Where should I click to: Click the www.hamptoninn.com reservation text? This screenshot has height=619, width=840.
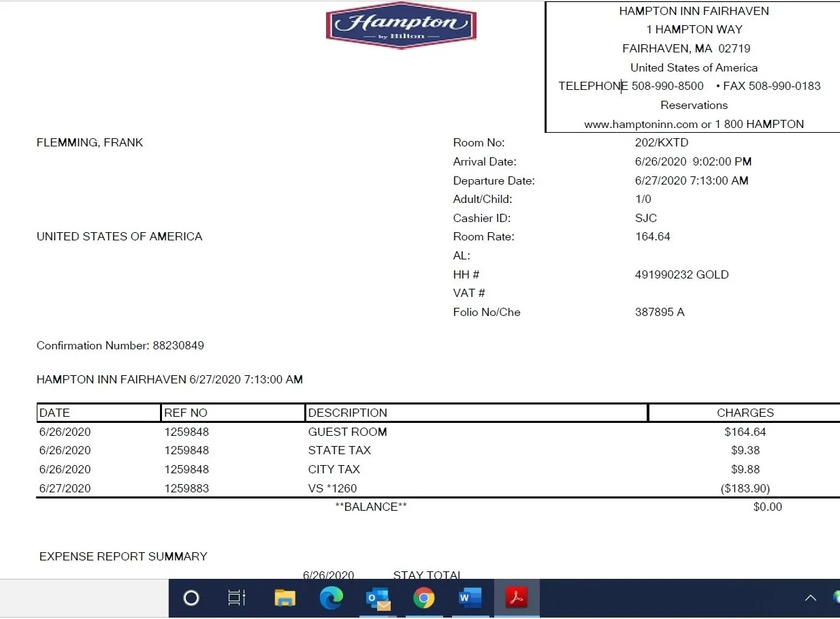pyautogui.click(x=694, y=124)
